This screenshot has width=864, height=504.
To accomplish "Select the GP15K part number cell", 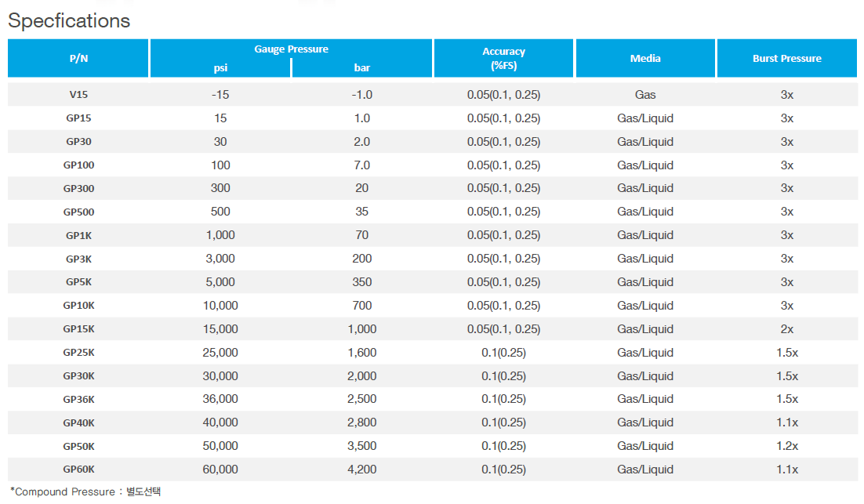I will click(x=78, y=329).
